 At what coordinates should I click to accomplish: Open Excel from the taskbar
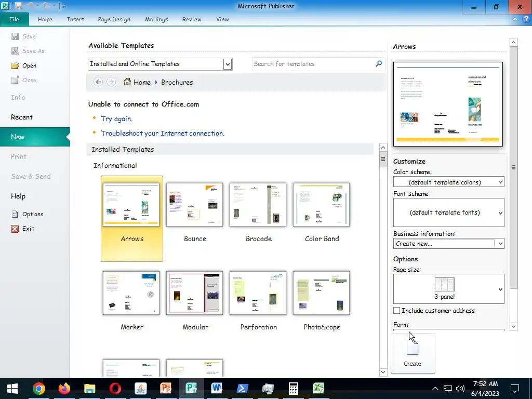[318, 389]
